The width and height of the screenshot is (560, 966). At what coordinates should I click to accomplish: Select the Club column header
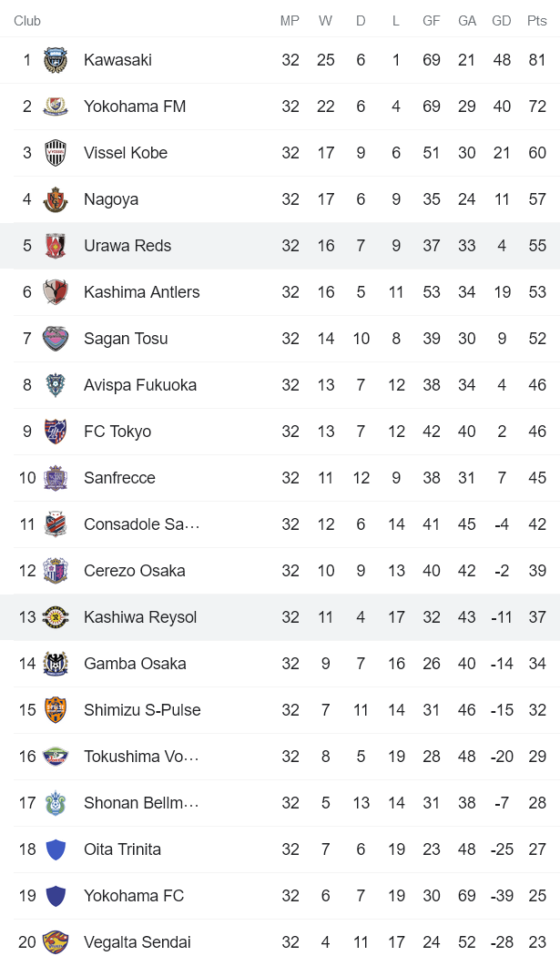(27, 20)
